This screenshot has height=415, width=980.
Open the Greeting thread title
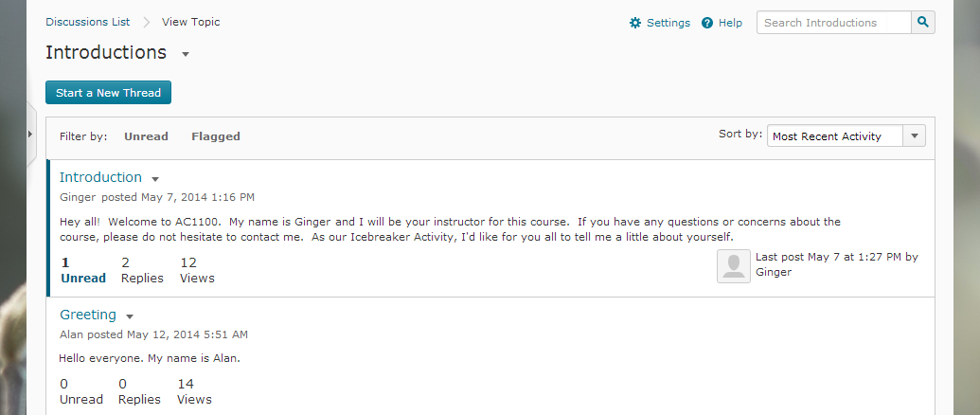pos(88,315)
